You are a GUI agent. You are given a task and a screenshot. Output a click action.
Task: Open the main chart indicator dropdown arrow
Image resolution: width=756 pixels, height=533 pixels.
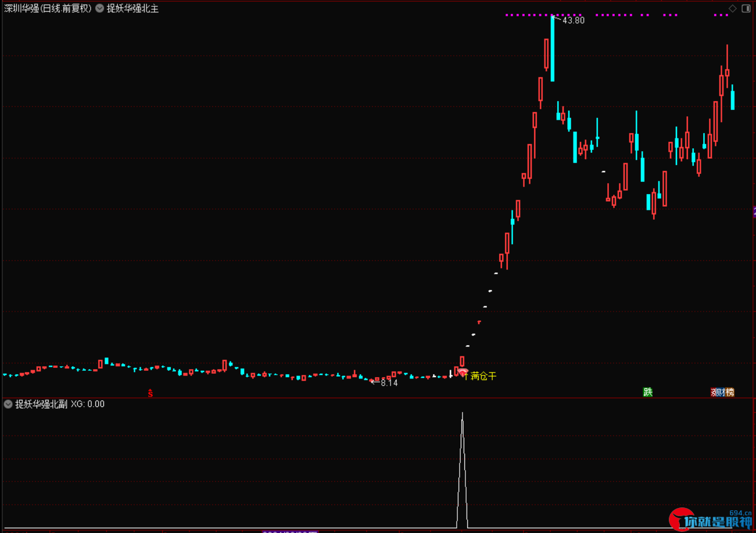pos(100,9)
